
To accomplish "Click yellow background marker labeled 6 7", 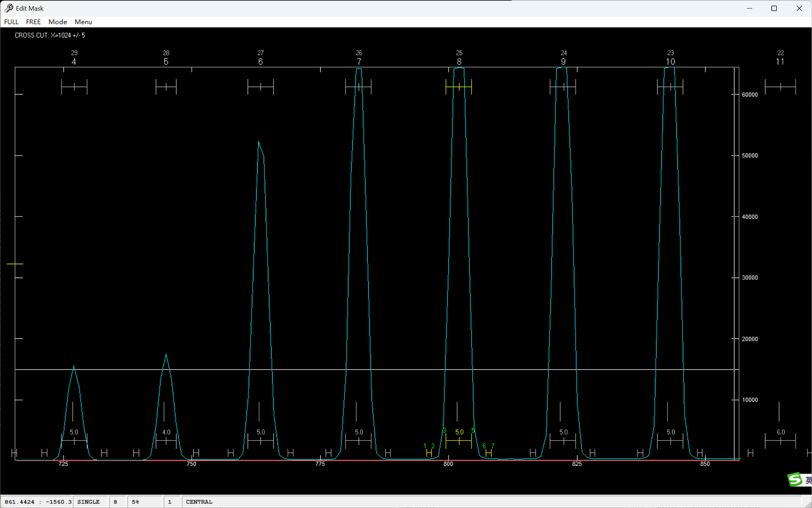I will coord(488,453).
